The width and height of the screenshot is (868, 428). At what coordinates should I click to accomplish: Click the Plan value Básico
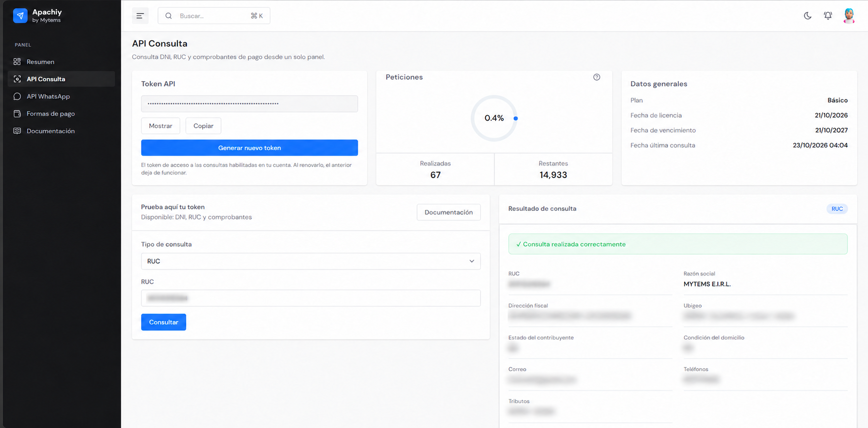(837, 100)
